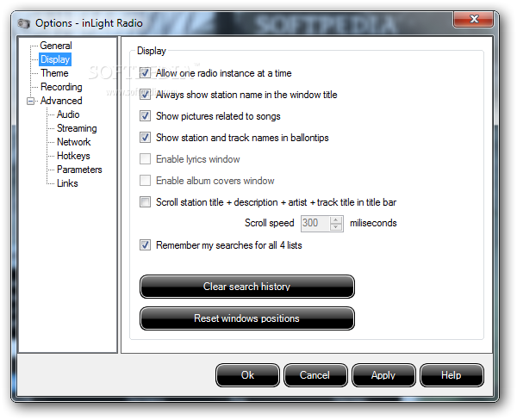Uncheck Show pictures related to songs

click(145, 116)
